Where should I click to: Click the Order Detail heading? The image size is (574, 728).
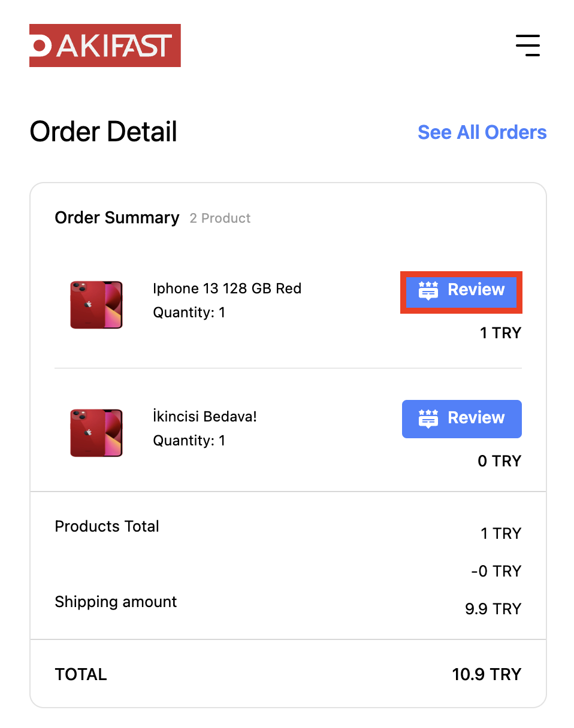(104, 132)
